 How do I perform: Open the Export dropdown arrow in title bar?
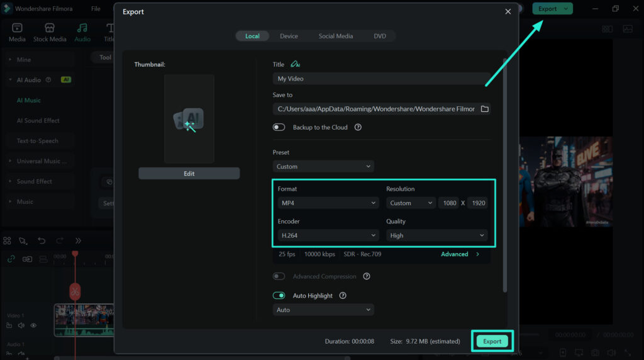coord(566,9)
